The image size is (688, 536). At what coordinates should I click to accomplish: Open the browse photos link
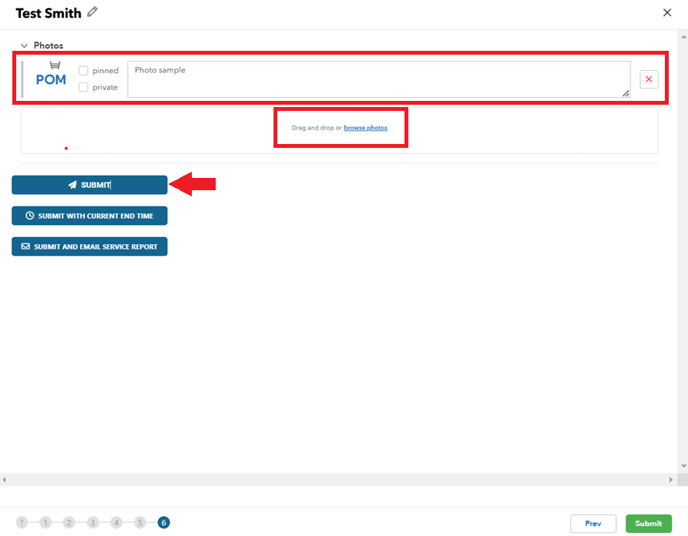click(365, 128)
